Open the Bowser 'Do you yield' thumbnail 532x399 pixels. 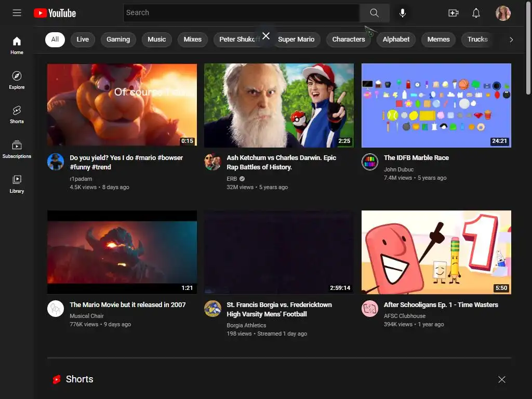point(122,105)
